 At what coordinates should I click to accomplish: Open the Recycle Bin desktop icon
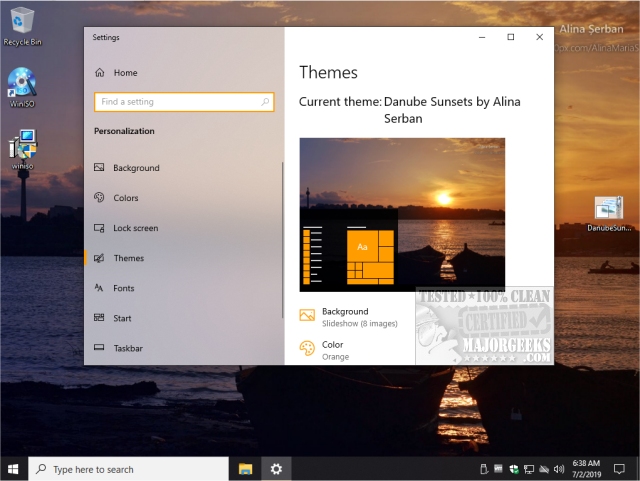pyautogui.click(x=22, y=27)
